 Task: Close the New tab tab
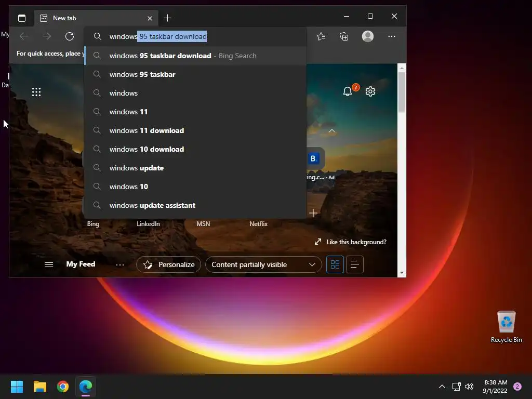150,18
